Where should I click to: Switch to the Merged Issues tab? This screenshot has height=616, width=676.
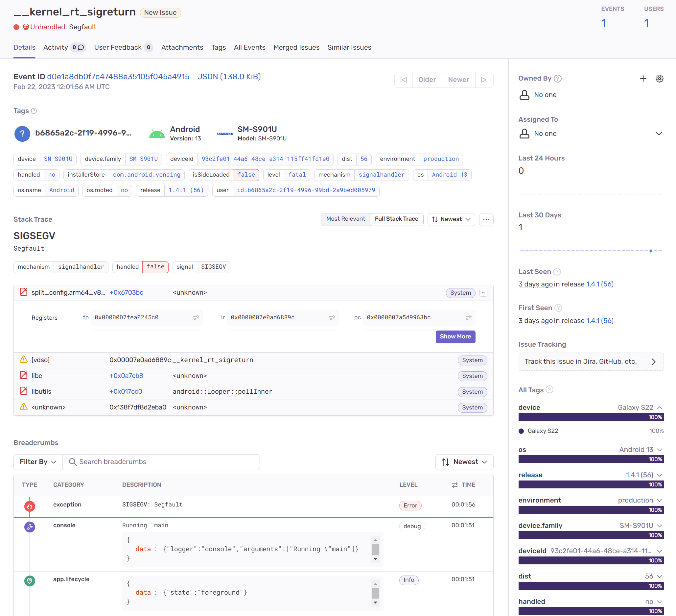(x=296, y=47)
